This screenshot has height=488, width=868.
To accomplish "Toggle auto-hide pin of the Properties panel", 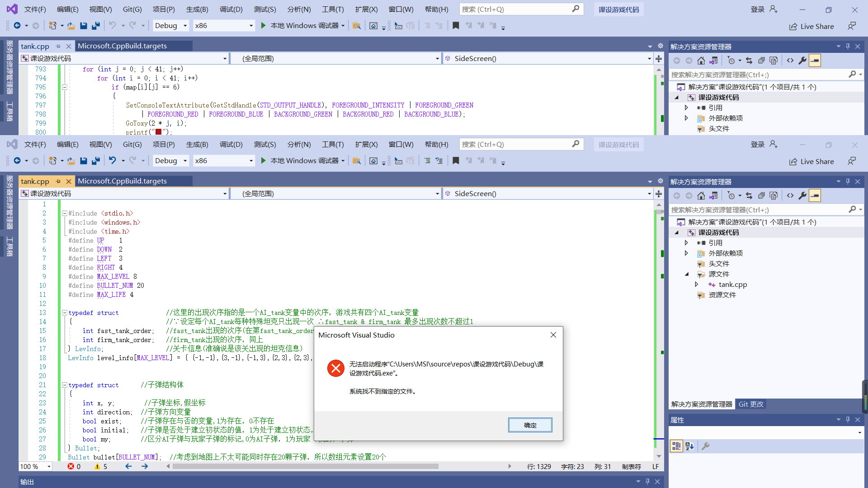I will [x=848, y=420].
